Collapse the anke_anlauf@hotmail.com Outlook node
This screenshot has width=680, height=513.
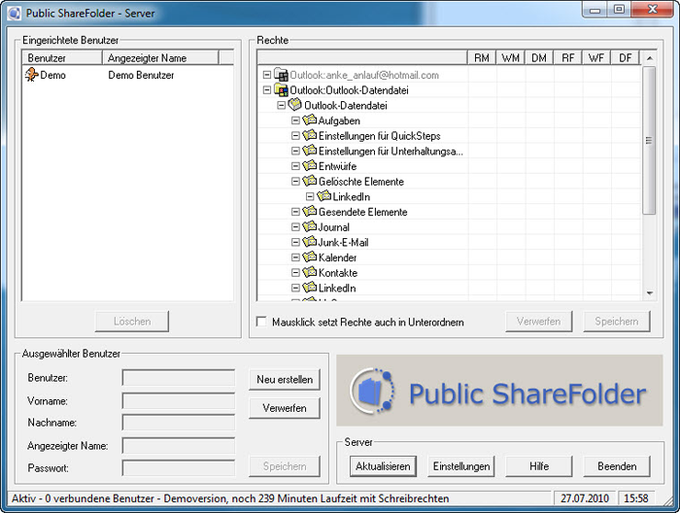(267, 75)
